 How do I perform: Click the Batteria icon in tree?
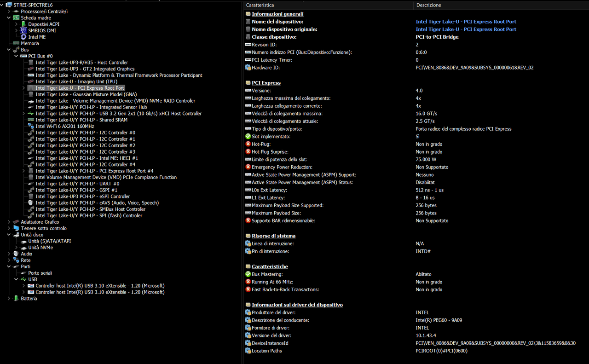17,298
